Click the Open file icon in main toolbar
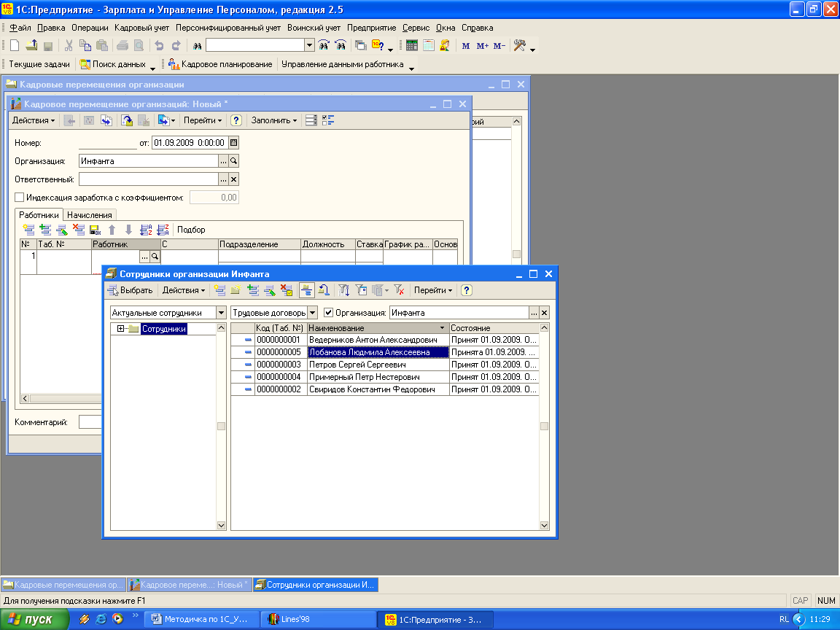Image resolution: width=840 pixels, height=630 pixels. tap(31, 45)
